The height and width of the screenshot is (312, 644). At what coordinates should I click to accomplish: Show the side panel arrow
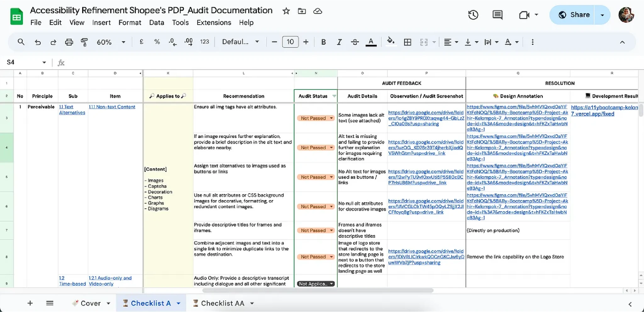pos(630,304)
